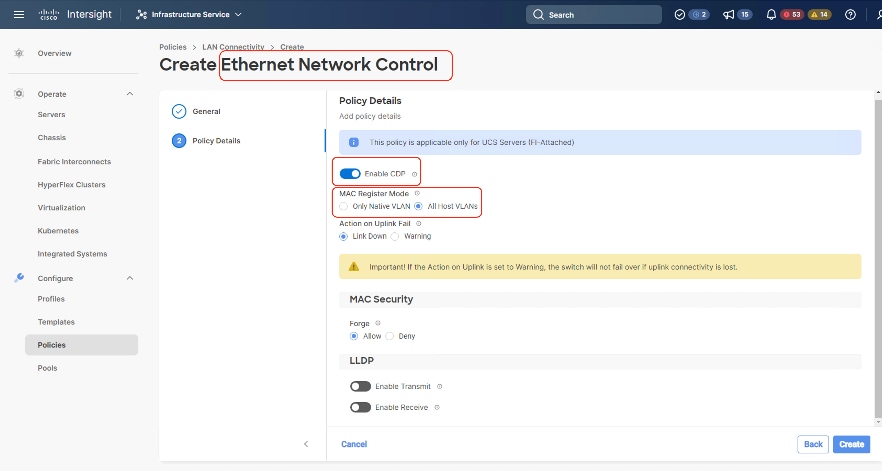Collapse the Configure sidebar section
Screen dimensions: 882x471
tap(130, 278)
